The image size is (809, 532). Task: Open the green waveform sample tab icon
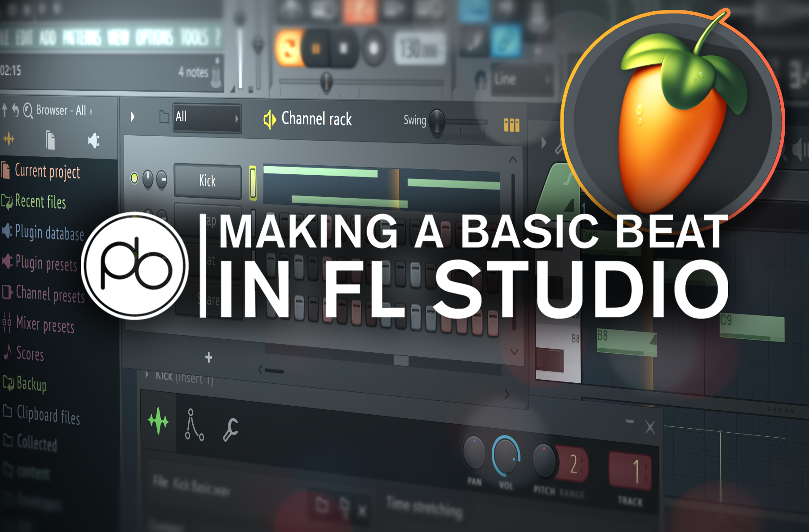(158, 421)
